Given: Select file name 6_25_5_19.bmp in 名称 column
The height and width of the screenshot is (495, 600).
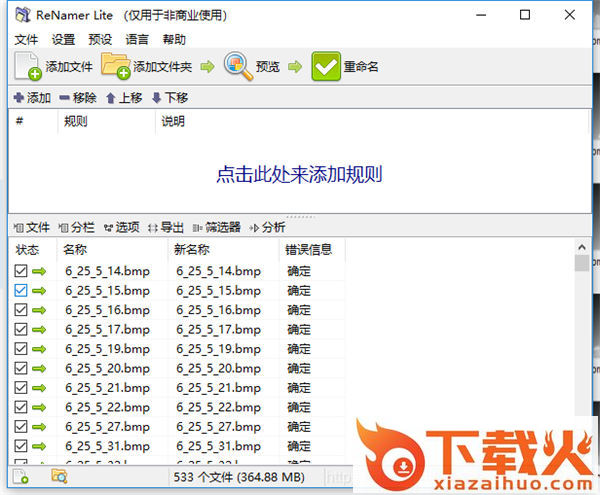Looking at the screenshot, I should (x=107, y=349).
